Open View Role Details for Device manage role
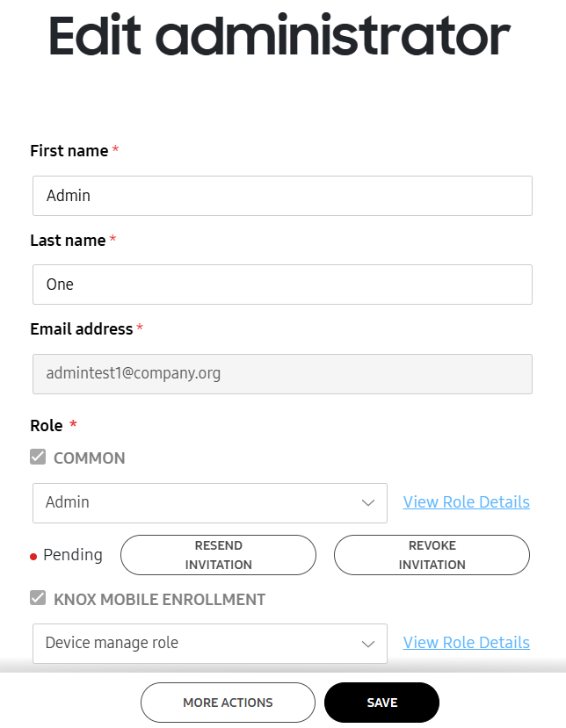Image resolution: width=566 pixels, height=728 pixels. [466, 642]
